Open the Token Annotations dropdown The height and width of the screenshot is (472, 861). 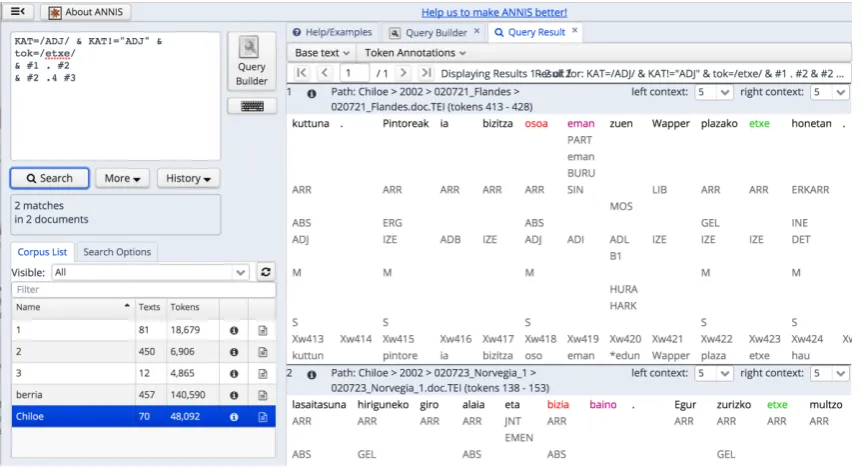click(415, 53)
